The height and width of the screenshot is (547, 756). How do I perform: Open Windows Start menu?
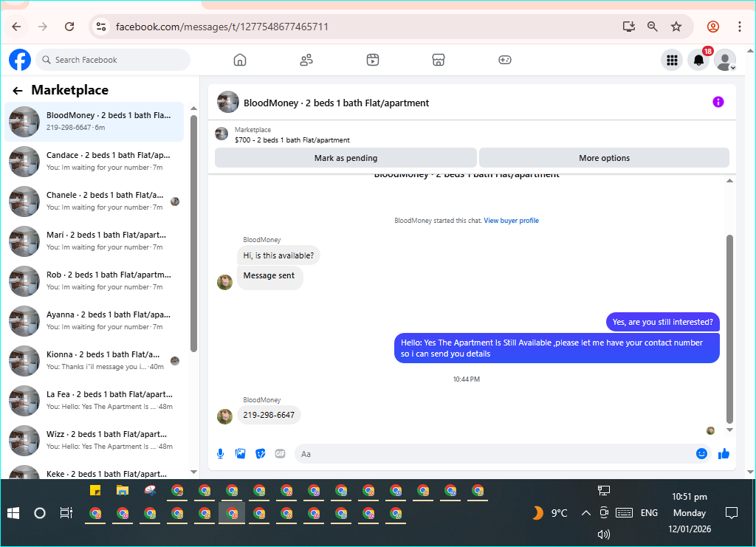click(13, 513)
